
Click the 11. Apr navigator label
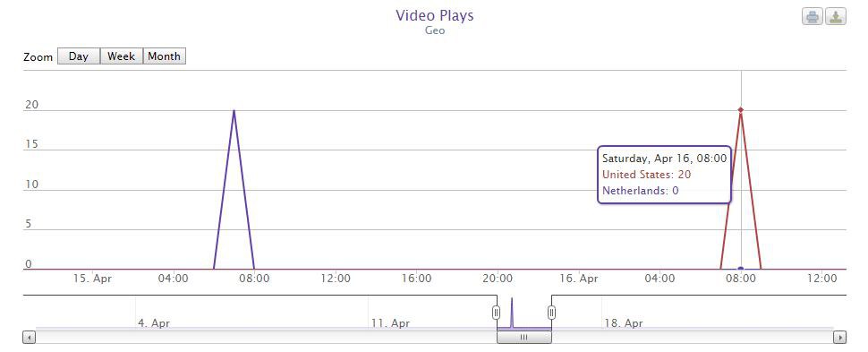pos(391,322)
